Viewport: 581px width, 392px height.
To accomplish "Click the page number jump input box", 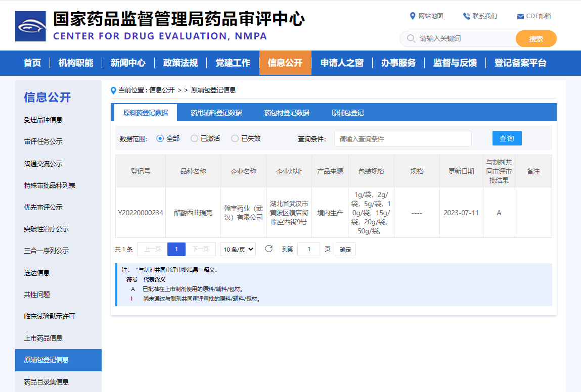I will [308, 249].
